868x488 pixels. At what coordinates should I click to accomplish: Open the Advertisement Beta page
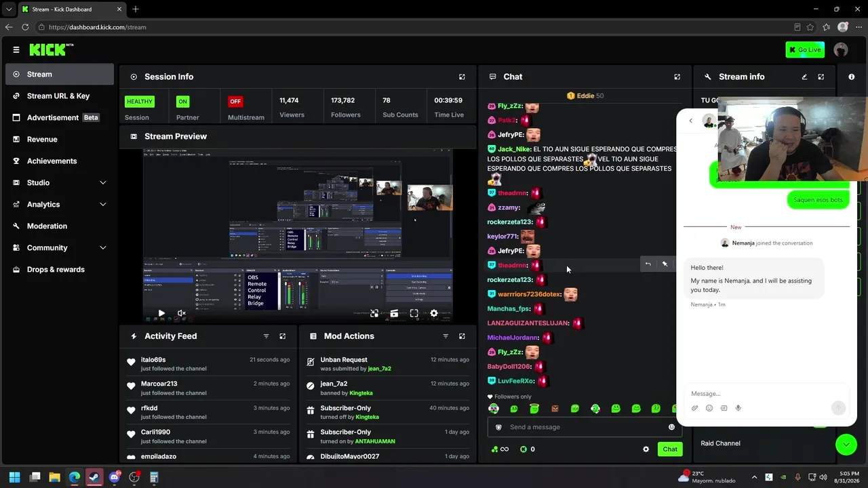point(60,117)
